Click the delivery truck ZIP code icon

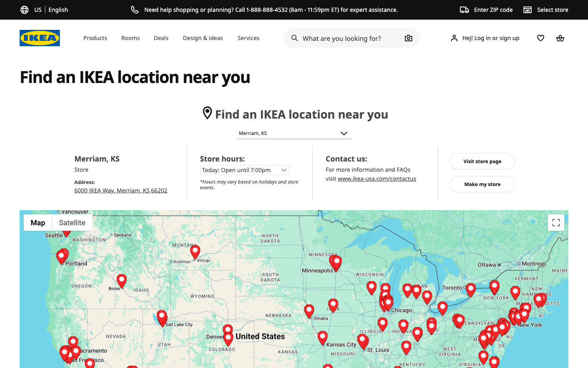pos(464,9)
